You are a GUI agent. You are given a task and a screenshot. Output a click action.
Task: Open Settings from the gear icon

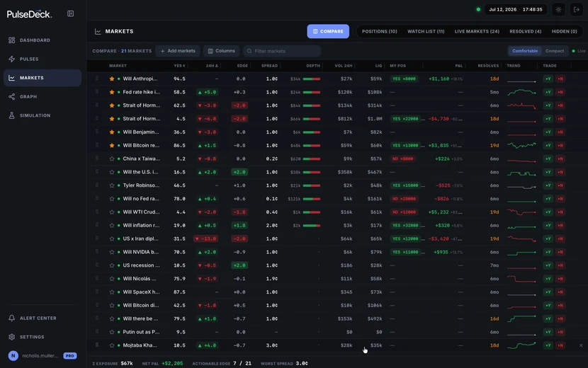pos(11,337)
